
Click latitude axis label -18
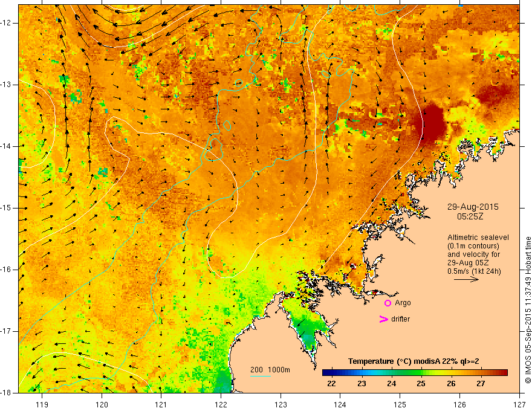6,393
